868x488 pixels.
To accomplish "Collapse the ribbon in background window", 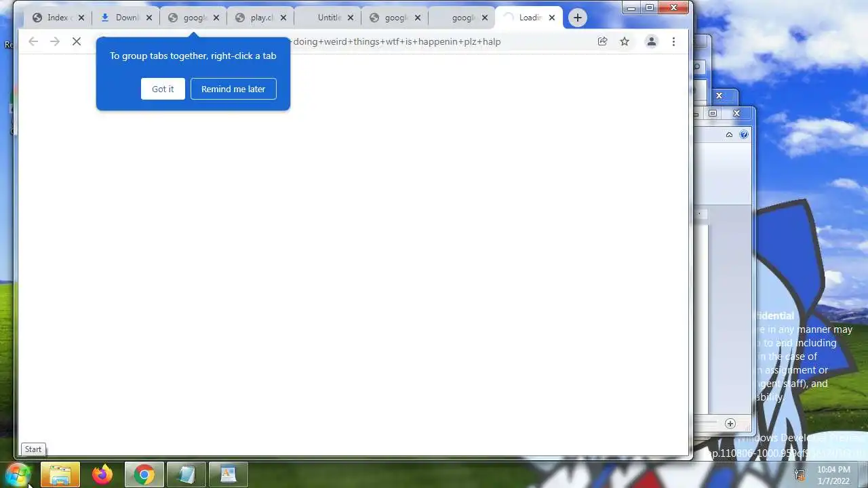I will (x=729, y=134).
